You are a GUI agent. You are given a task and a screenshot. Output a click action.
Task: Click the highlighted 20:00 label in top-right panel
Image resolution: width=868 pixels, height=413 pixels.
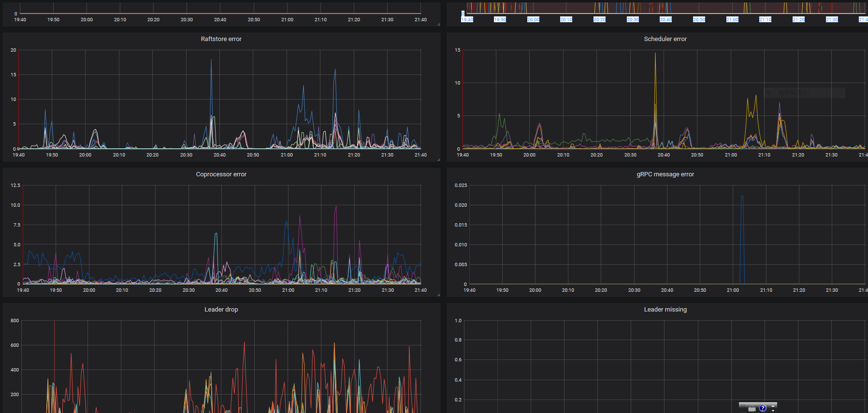tap(533, 20)
